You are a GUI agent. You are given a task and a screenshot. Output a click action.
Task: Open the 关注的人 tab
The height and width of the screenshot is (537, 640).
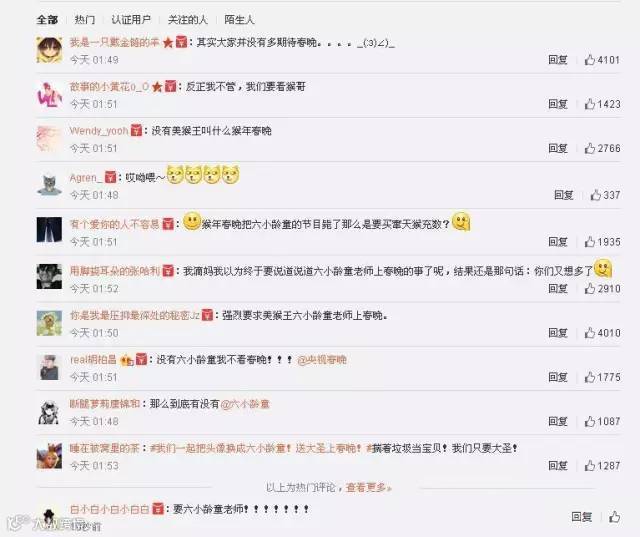pos(188,20)
